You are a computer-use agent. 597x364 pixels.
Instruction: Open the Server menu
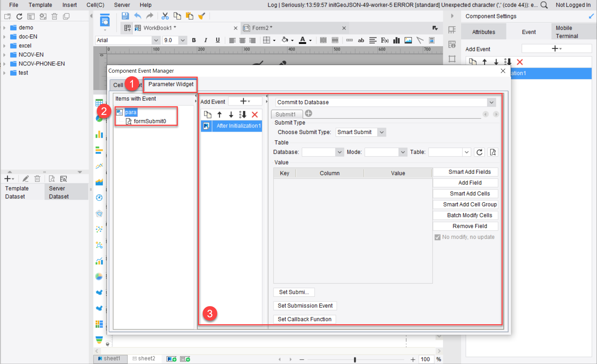tap(122, 5)
